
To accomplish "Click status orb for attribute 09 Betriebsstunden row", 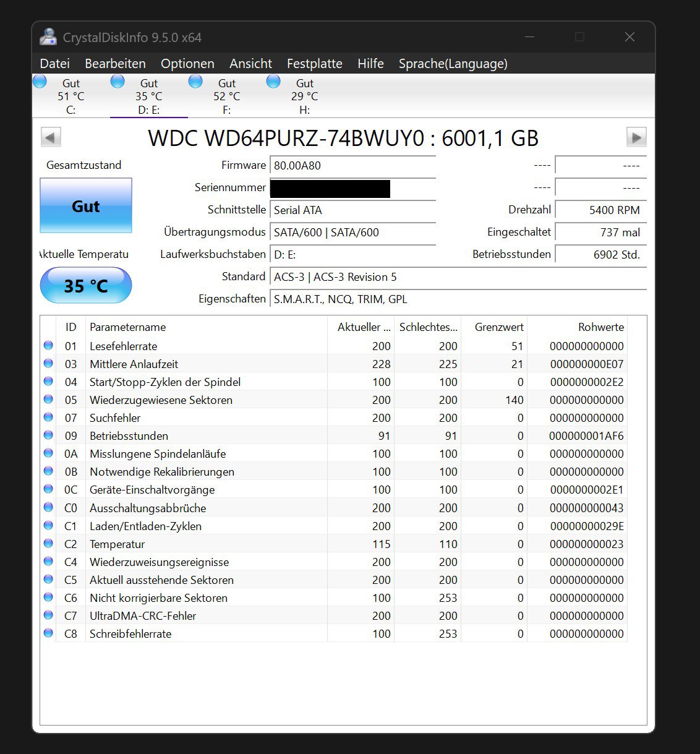I will [48, 435].
